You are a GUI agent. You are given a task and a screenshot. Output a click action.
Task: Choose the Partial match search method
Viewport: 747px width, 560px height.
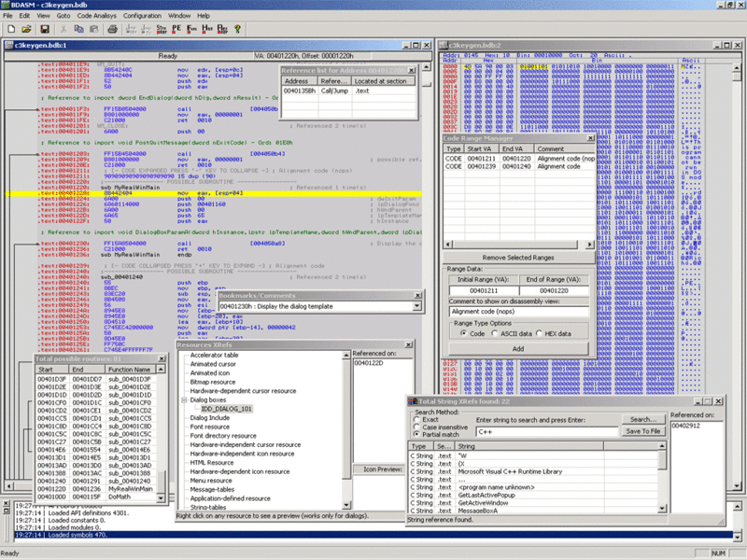pos(416,434)
